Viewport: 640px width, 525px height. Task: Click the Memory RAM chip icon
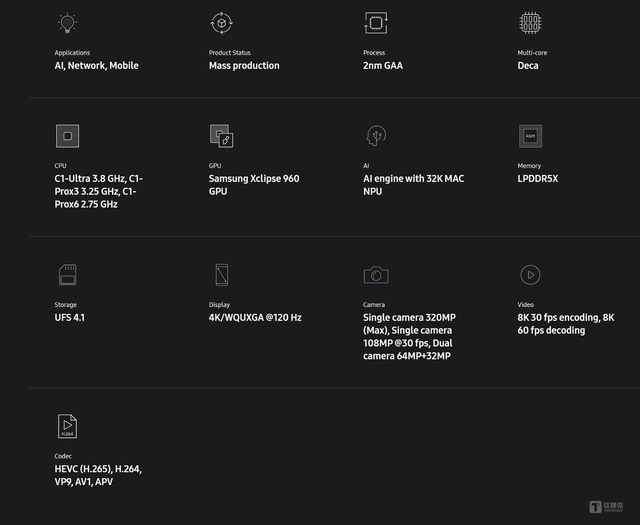click(x=530, y=136)
